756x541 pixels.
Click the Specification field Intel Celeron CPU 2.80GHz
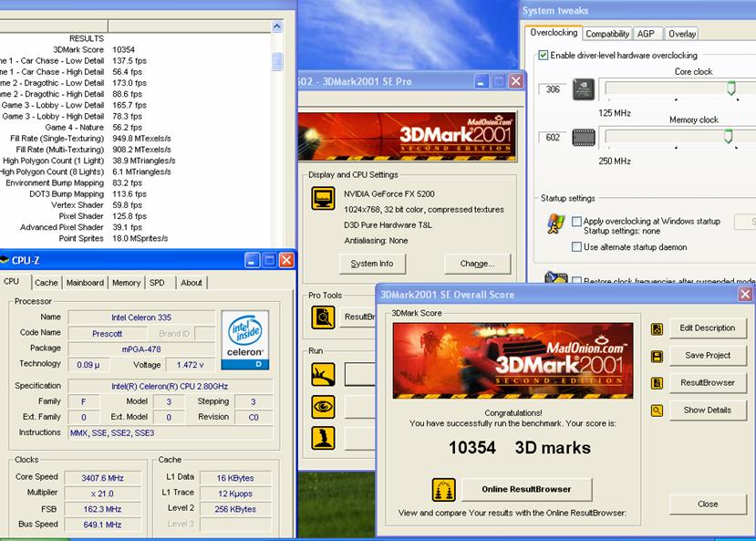click(x=170, y=386)
